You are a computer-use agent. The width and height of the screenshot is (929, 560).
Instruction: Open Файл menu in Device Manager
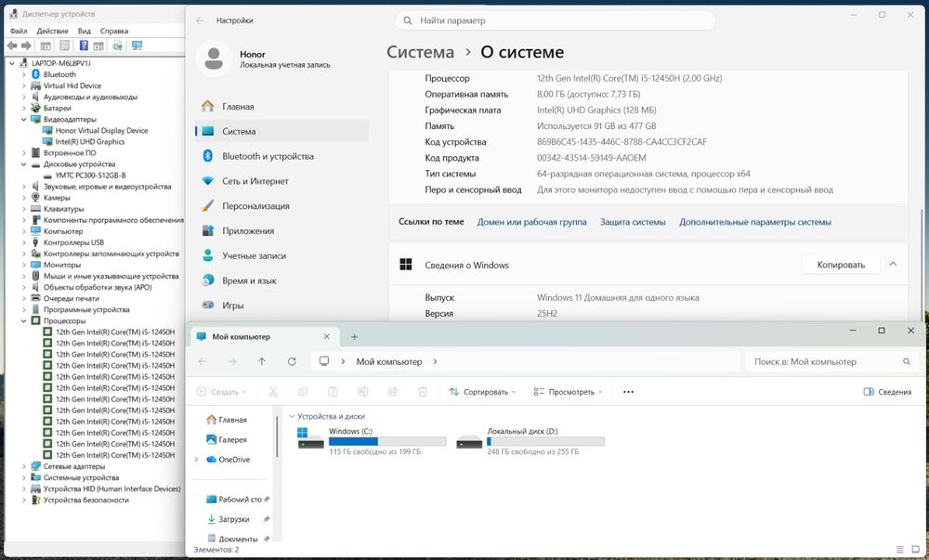[19, 31]
